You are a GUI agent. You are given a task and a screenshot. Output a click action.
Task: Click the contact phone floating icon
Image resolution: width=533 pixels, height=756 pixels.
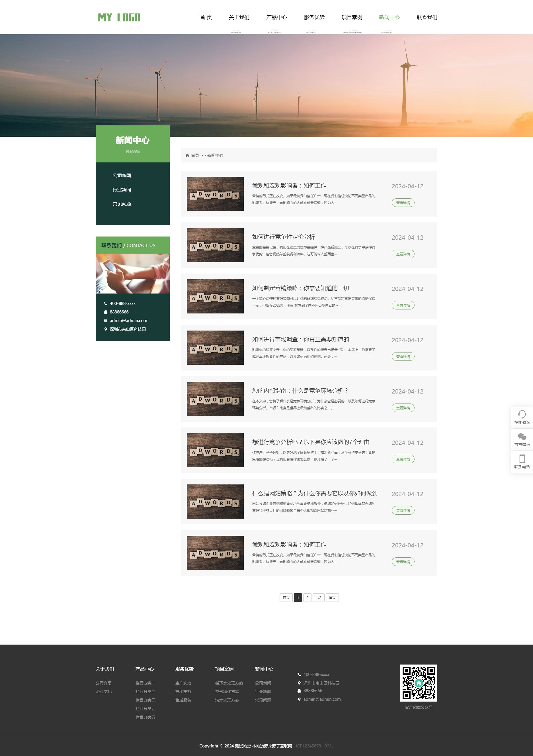click(x=522, y=459)
